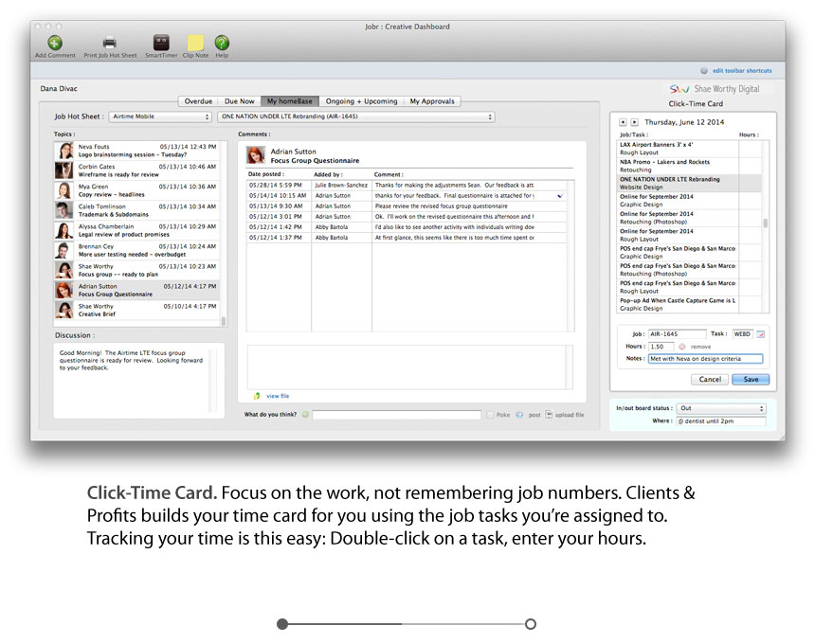Open the Airtime Mobile client dropdown
The image size is (815, 644).
[x=160, y=116]
